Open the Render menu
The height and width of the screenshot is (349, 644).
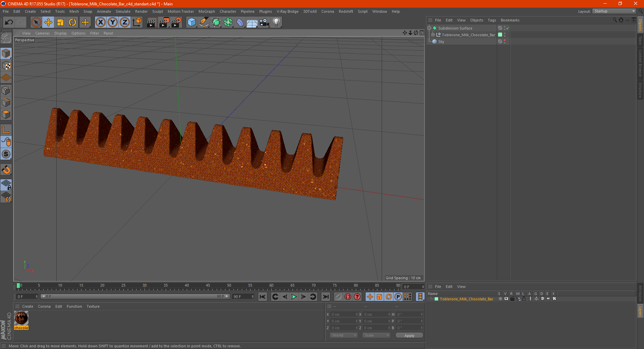141,11
